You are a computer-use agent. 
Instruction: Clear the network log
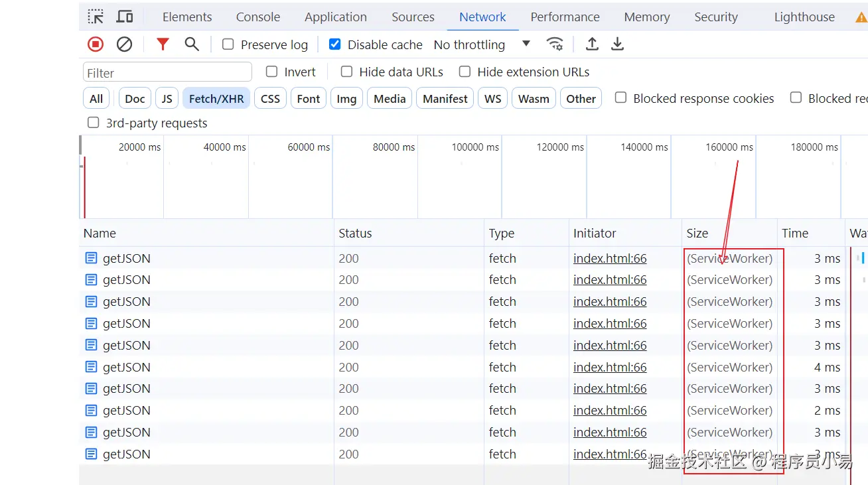click(x=124, y=44)
